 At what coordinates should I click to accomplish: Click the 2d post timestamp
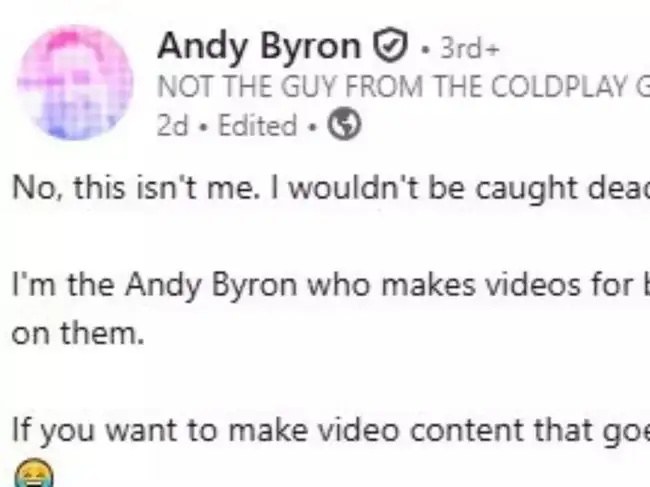pos(172,125)
